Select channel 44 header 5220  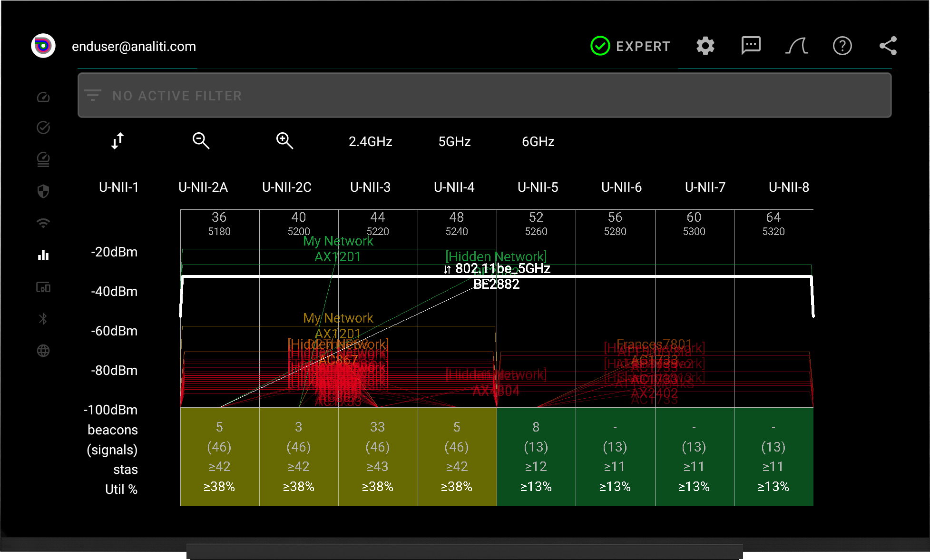[x=378, y=224]
